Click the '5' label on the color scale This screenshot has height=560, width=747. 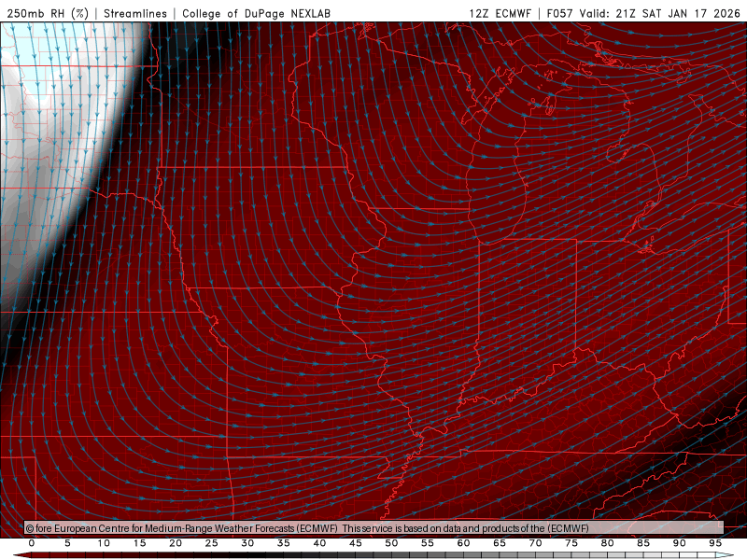[x=67, y=543]
